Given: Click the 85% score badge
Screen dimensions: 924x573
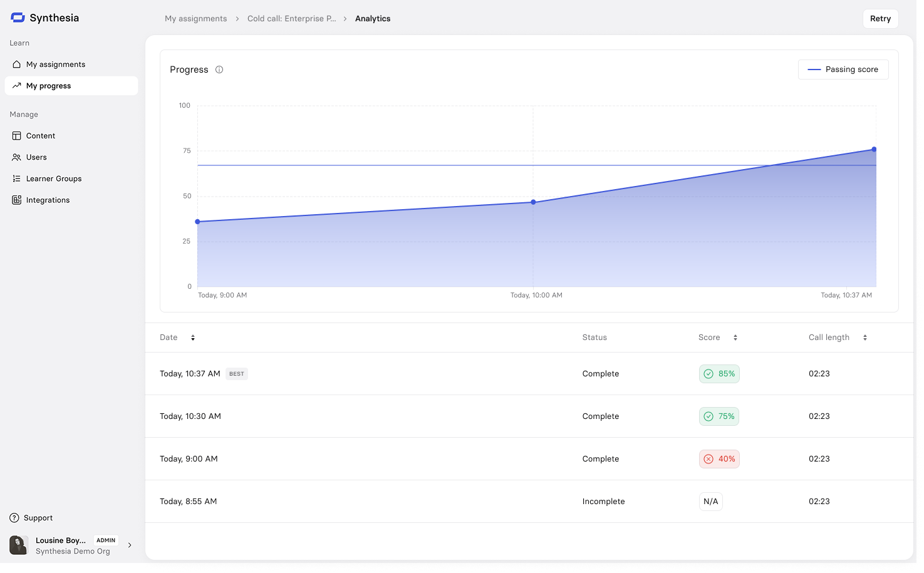Looking at the screenshot, I should pos(719,374).
